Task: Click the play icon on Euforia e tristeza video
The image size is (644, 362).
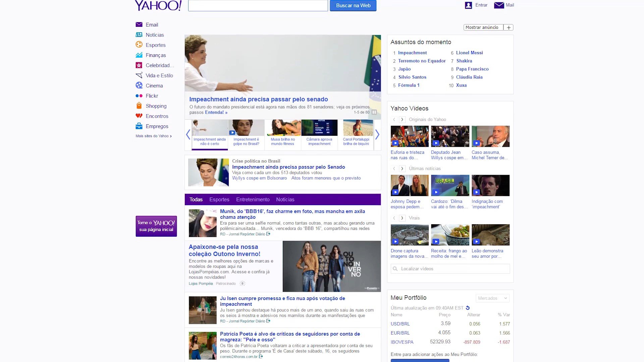Action: 395,143
